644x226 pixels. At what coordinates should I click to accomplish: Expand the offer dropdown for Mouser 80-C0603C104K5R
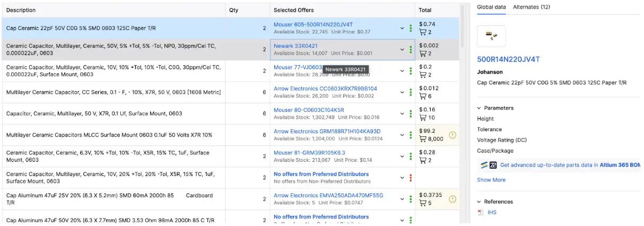tap(402, 114)
